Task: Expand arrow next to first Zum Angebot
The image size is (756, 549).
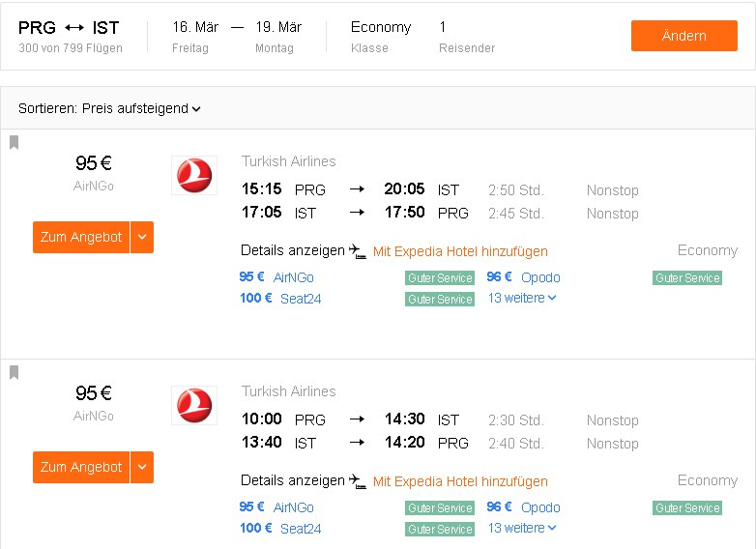Action: (x=142, y=237)
